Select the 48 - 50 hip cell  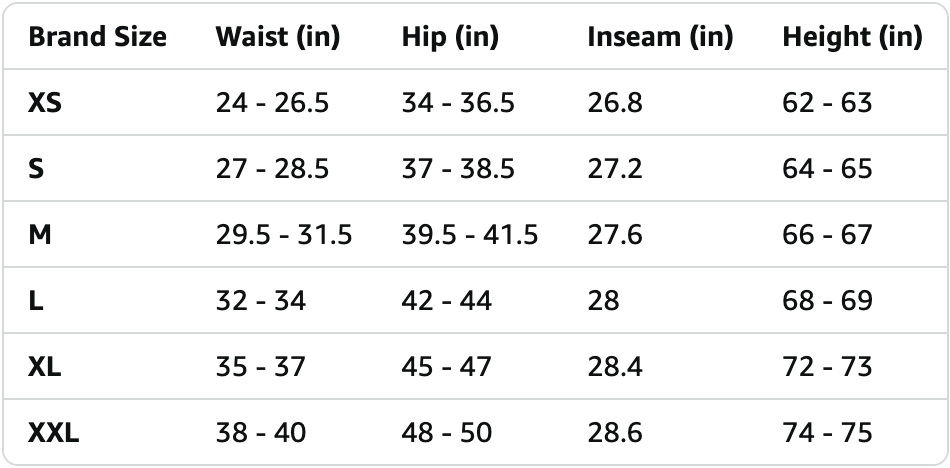tap(447, 433)
